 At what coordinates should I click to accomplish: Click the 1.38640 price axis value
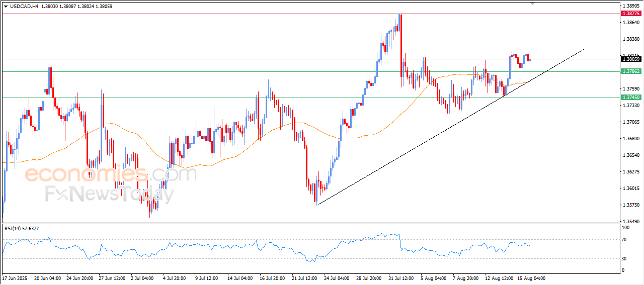(x=631, y=23)
